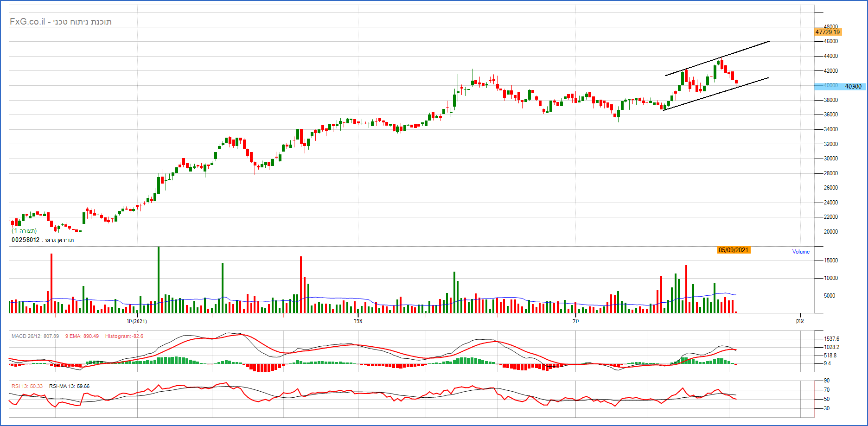This screenshot has width=868, height=426.
Task: Select the 9 EMA value label
Action: 82,336
